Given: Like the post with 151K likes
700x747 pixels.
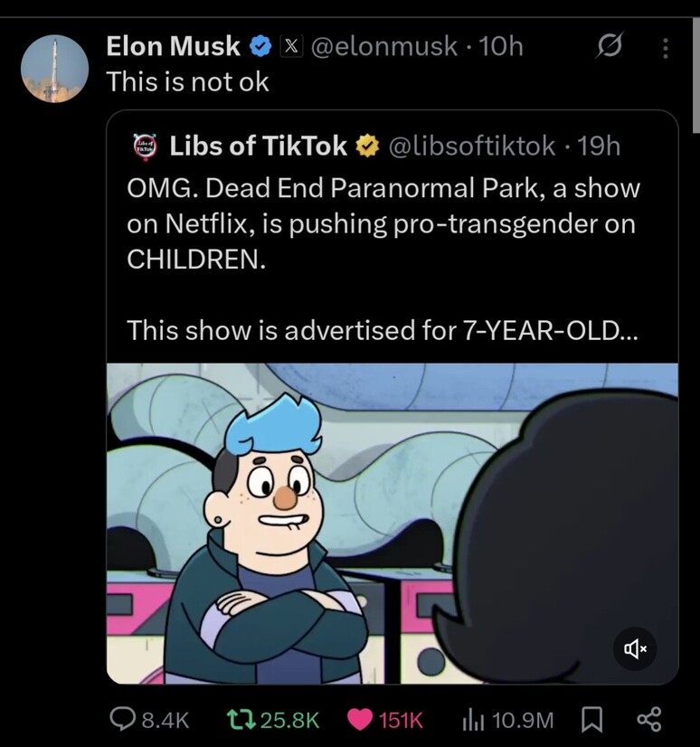Looking at the screenshot, I should coord(360,719).
